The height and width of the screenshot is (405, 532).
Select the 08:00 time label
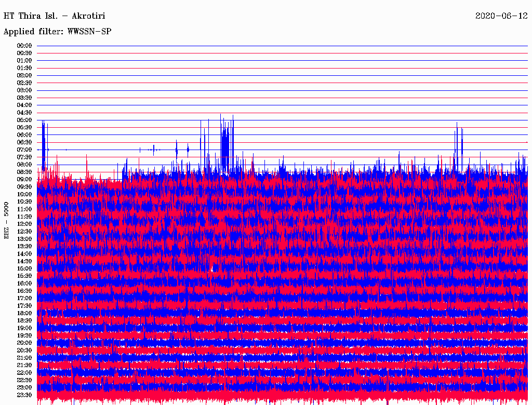tap(24, 165)
